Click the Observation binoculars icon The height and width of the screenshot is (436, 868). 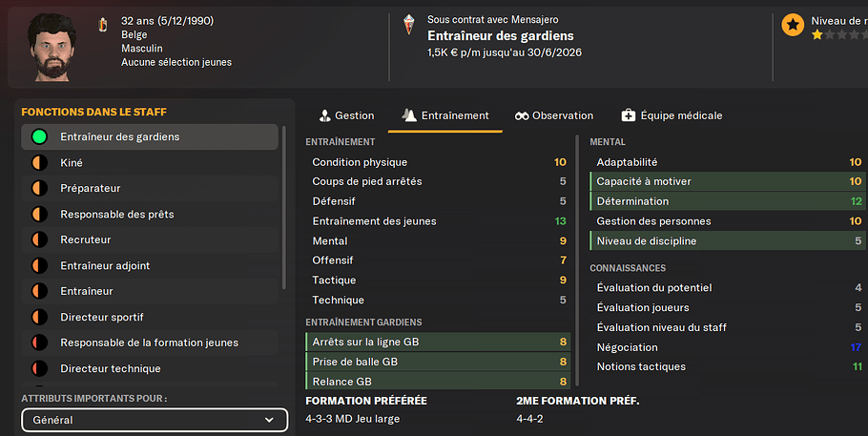click(522, 115)
